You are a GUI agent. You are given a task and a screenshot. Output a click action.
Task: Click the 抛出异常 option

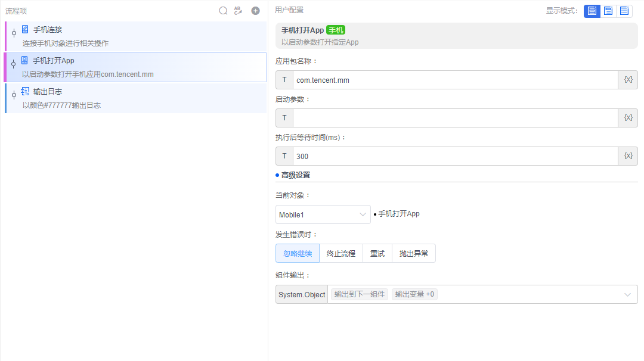click(x=414, y=253)
